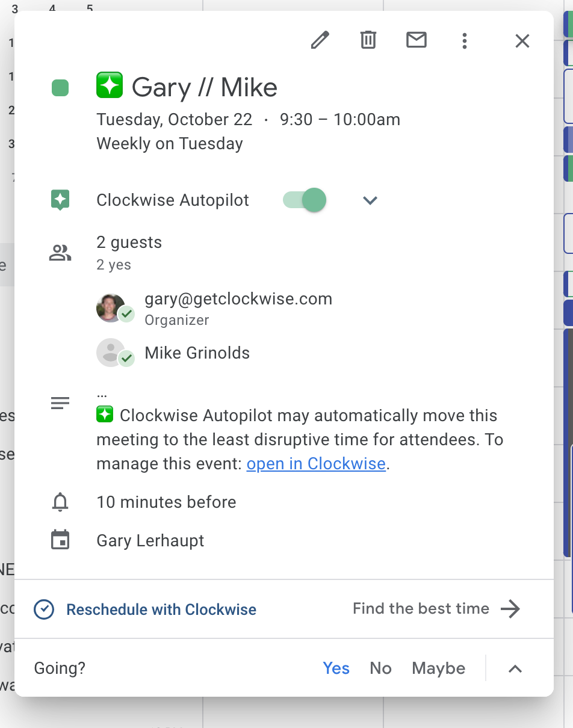Click Mike Grinolds default avatar
The width and height of the screenshot is (573, 728).
(111, 353)
